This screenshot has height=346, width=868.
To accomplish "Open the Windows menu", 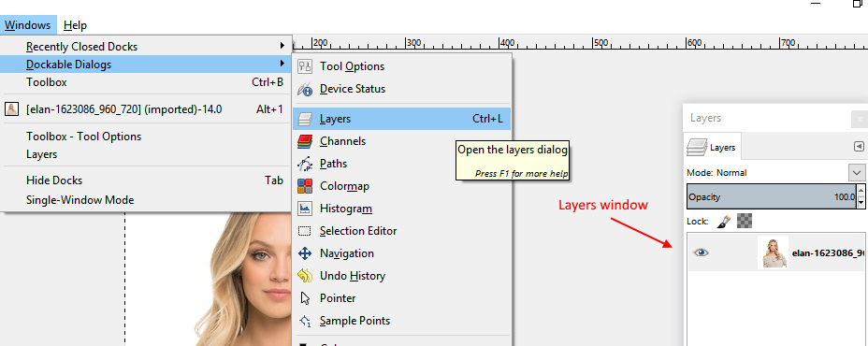I will pos(28,25).
